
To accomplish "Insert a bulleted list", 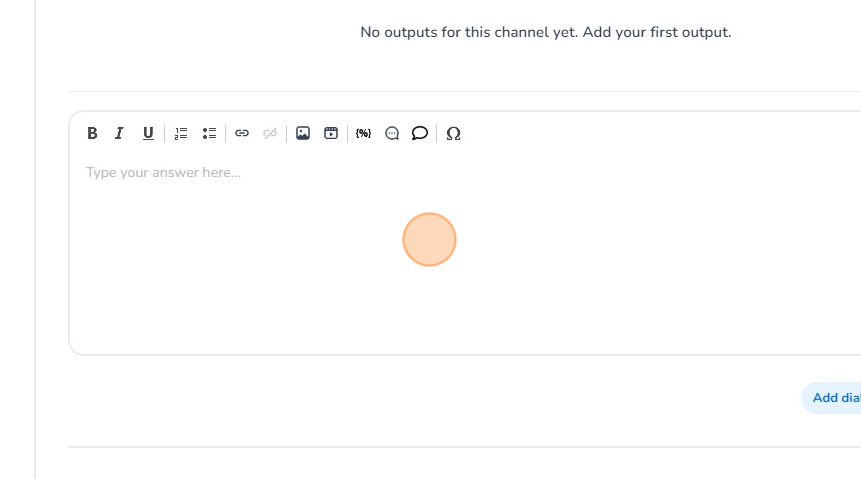I will click(209, 133).
